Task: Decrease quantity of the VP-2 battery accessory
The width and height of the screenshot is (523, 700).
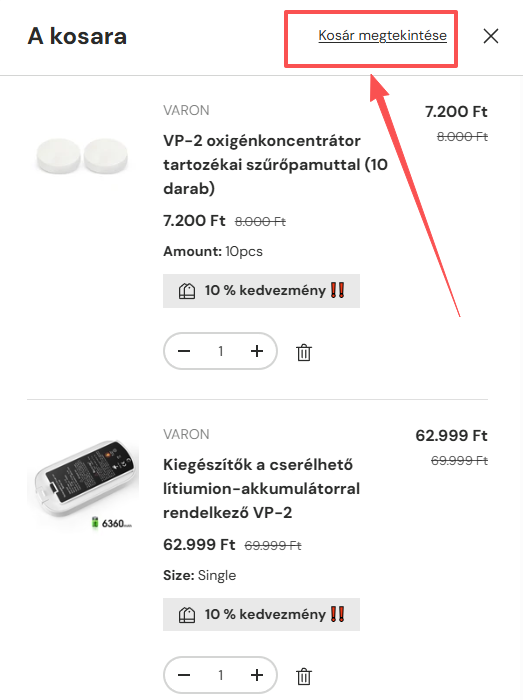Action: (184, 675)
